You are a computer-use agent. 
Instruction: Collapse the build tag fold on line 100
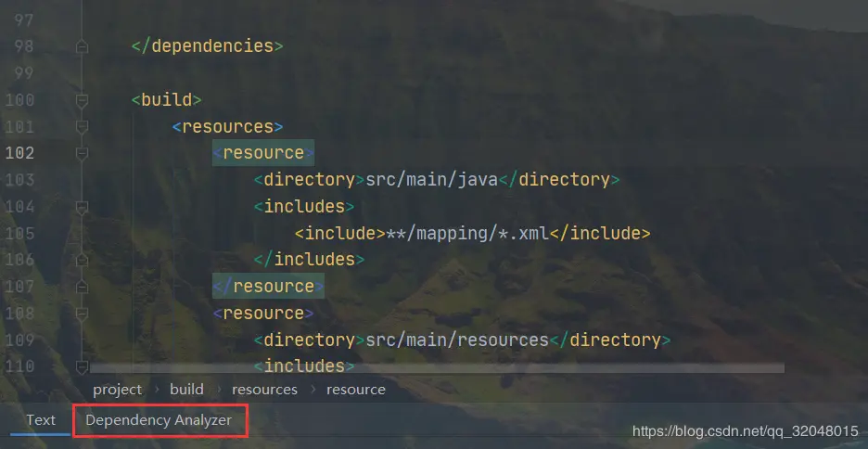82,101
